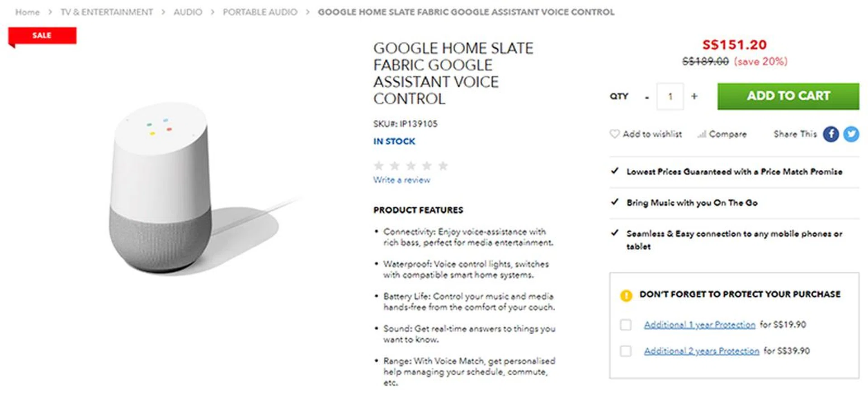Share product on Twitter icon
Viewport: 868px width, 406px height.
coord(851,134)
